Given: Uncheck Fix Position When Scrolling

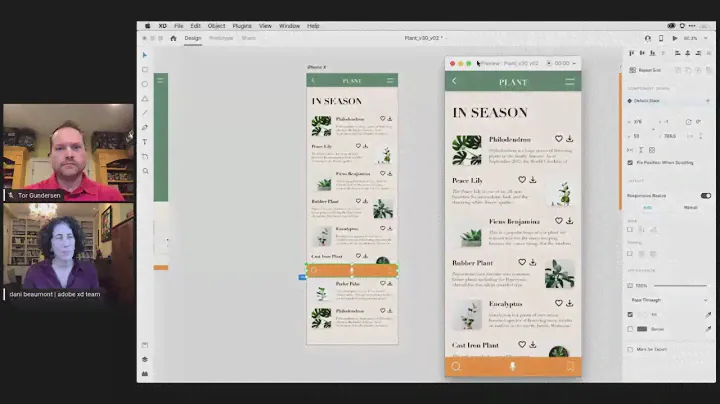Looking at the screenshot, I should [629, 162].
